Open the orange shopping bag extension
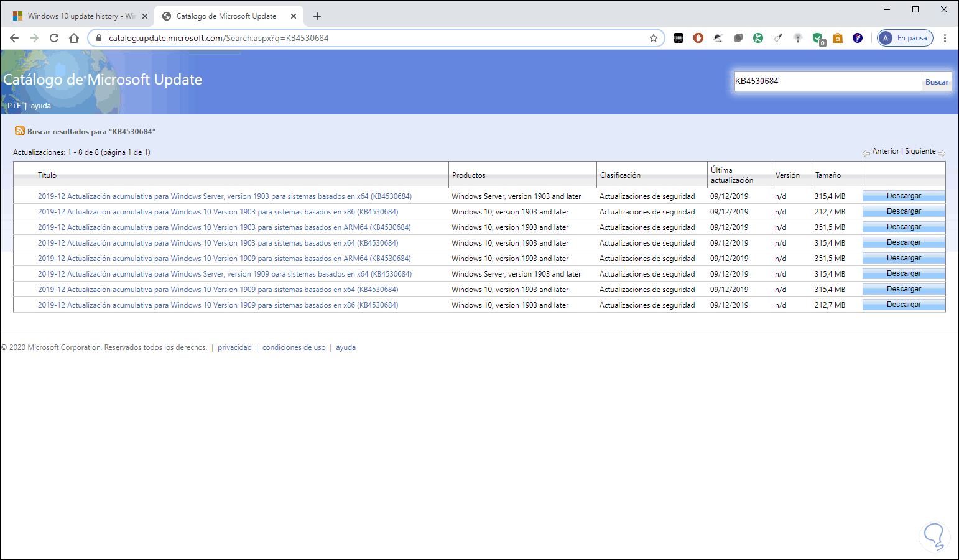The width and height of the screenshot is (959, 560). (x=838, y=38)
